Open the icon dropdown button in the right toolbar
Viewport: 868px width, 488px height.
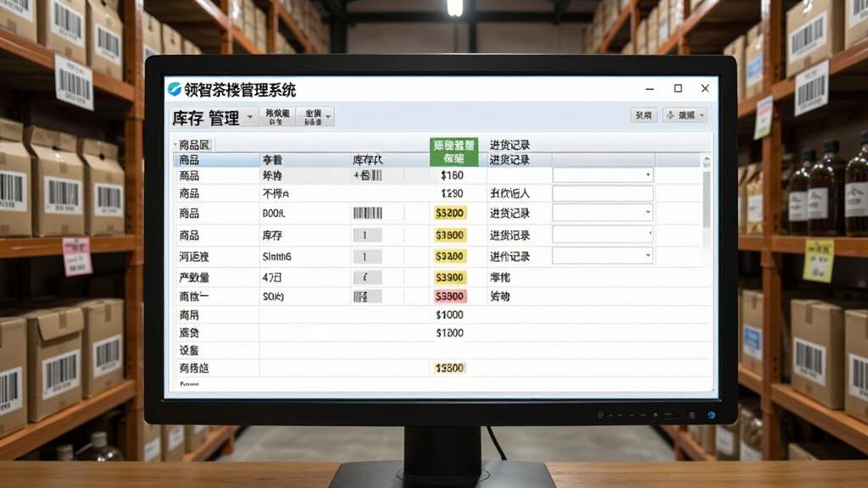click(685, 115)
